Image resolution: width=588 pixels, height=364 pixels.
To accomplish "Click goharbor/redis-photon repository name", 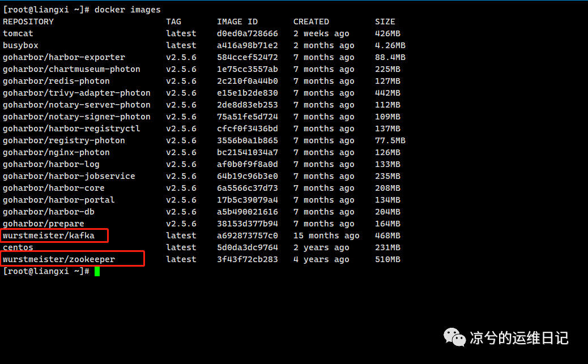I will pyautogui.click(x=56, y=82).
